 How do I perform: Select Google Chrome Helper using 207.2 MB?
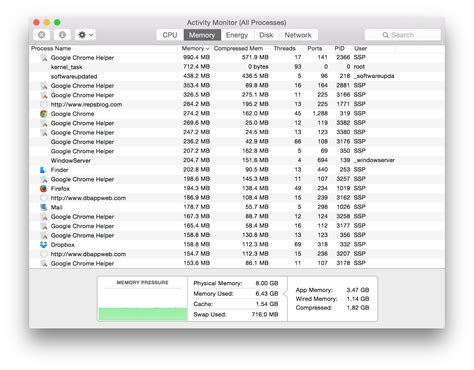(x=237, y=151)
